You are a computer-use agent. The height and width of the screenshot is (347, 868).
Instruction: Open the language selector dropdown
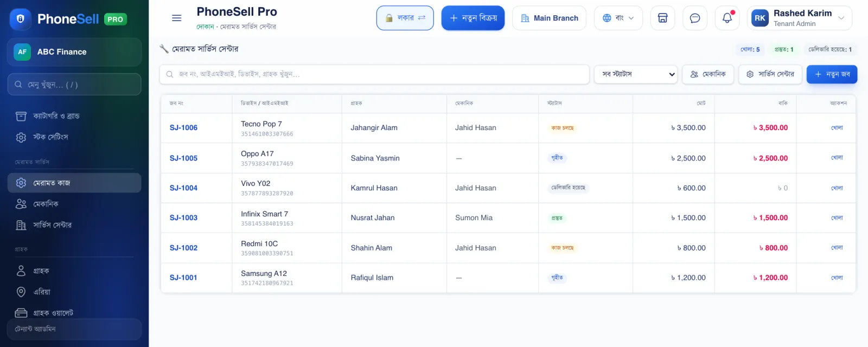tap(618, 18)
